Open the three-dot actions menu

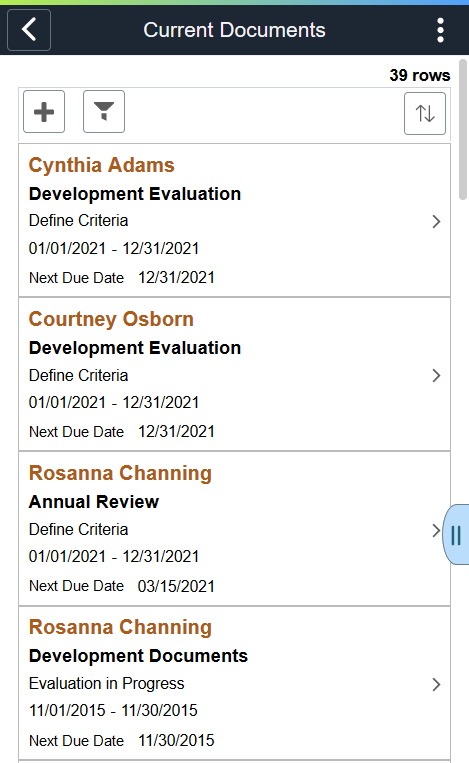440,30
